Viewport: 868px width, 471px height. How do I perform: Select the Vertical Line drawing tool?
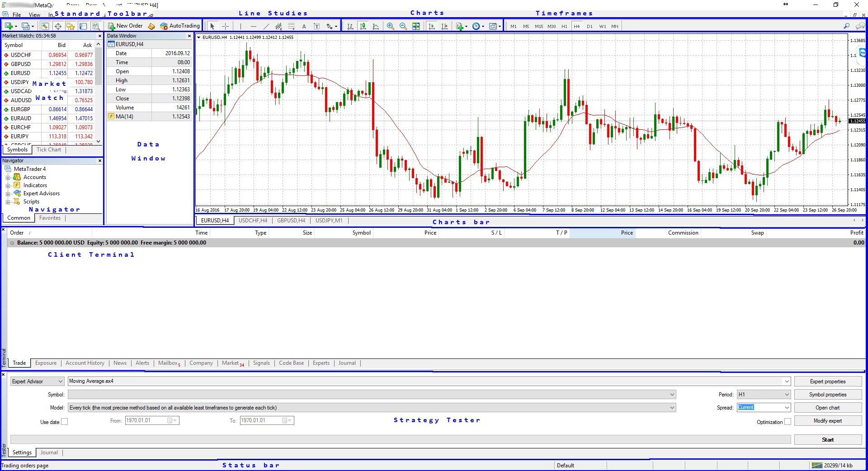(241, 26)
